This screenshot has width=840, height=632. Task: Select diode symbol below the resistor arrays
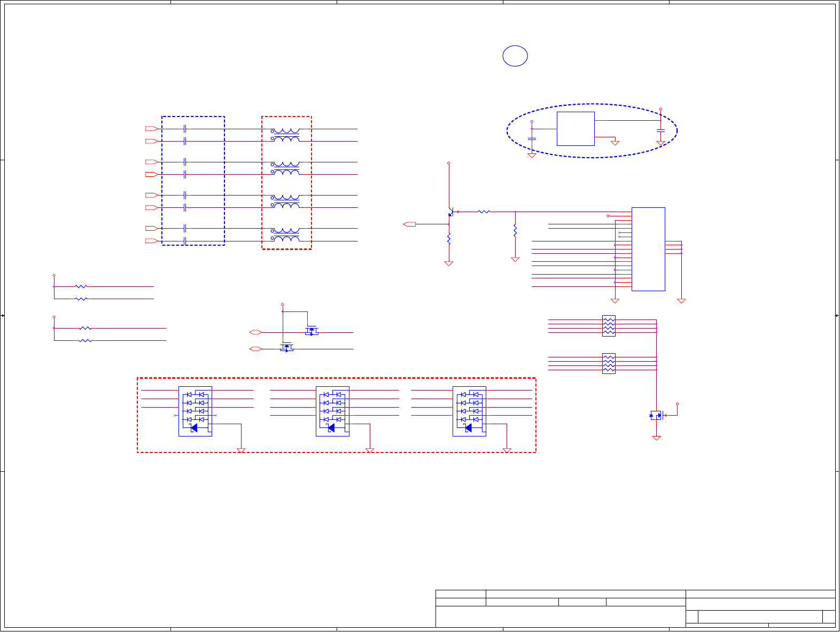pyautogui.click(x=656, y=415)
